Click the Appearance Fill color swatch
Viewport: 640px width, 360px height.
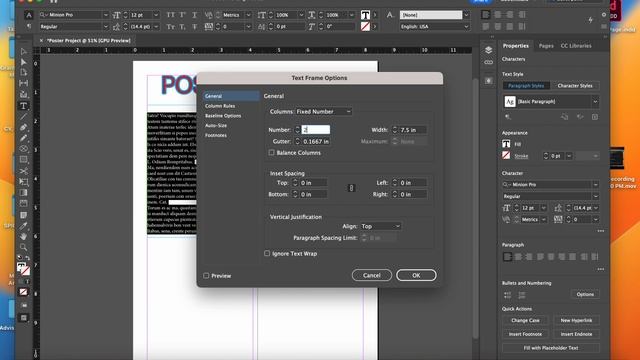506,144
